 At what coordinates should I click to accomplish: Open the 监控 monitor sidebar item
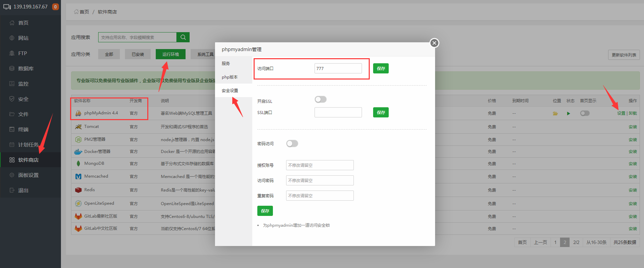click(30, 84)
